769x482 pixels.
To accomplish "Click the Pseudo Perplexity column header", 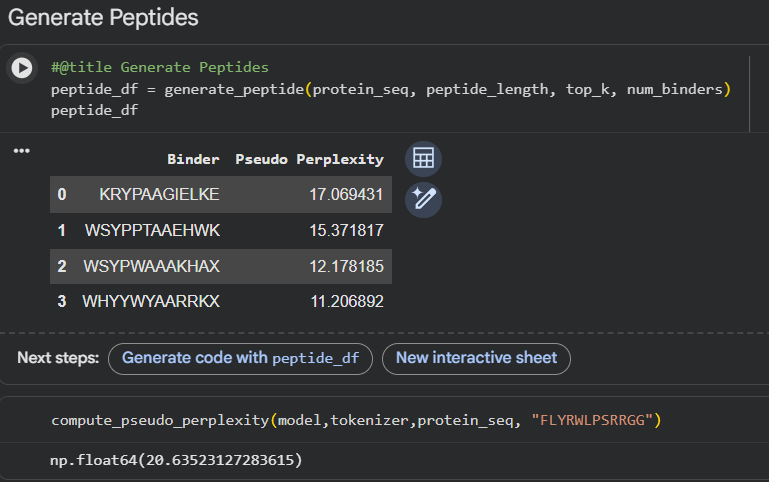I will [x=309, y=159].
